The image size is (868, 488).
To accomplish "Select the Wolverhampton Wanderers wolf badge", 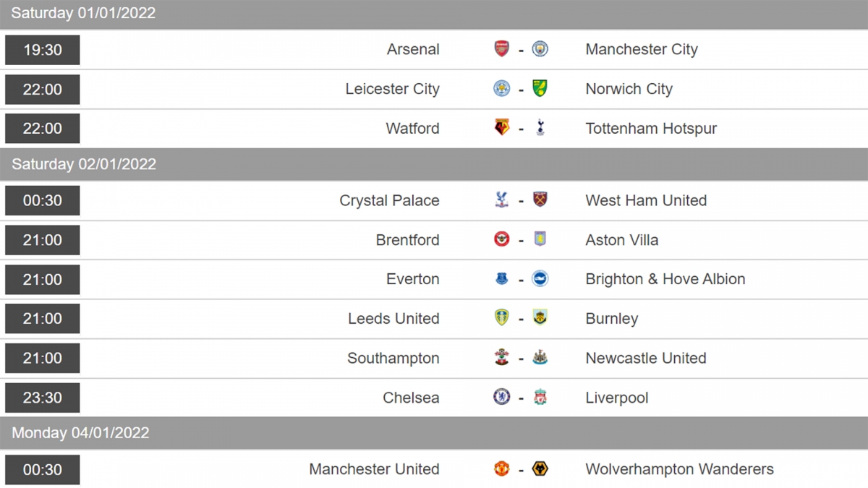I will pos(540,469).
